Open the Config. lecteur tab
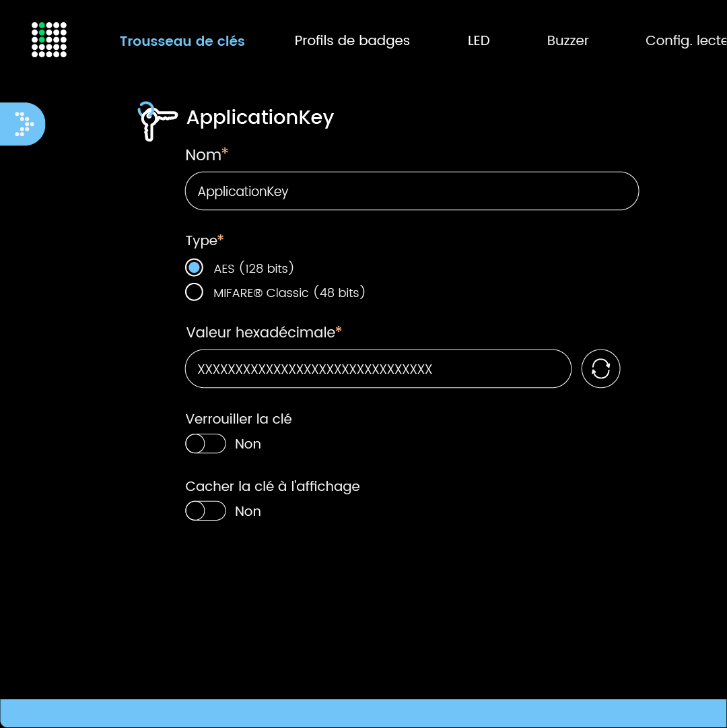Screen dimensions: 727x728 pos(686,41)
